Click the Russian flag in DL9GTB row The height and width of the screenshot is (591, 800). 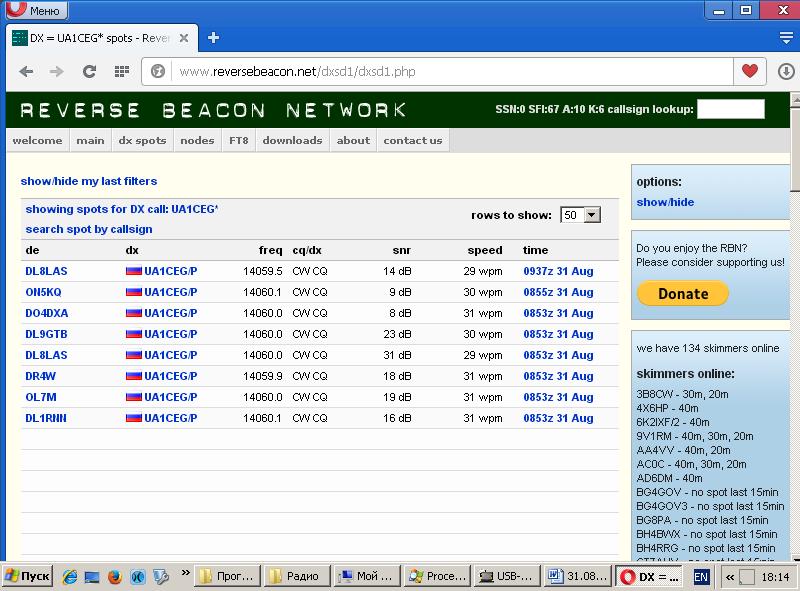134,334
